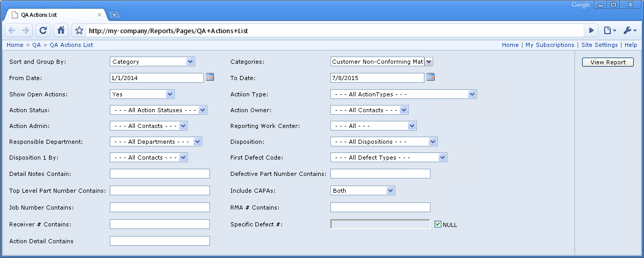Open a new browser tab
This screenshot has width=644, height=258.
(114, 15)
